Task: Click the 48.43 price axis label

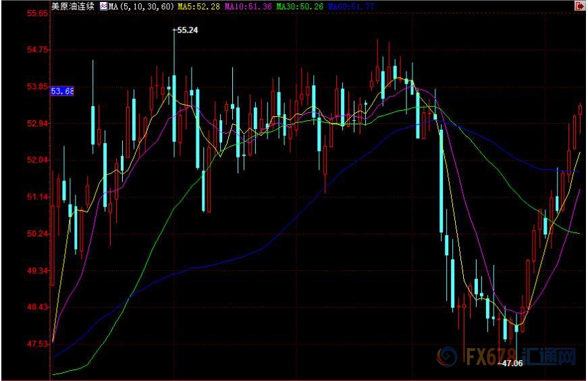Action: [38, 307]
